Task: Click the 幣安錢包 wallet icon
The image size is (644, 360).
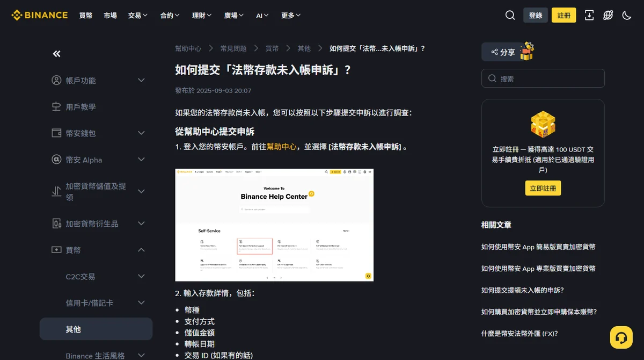Action: coord(56,133)
